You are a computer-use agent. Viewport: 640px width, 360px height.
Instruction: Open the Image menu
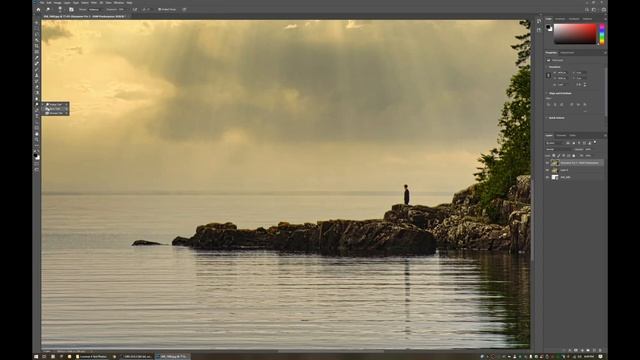point(58,2)
